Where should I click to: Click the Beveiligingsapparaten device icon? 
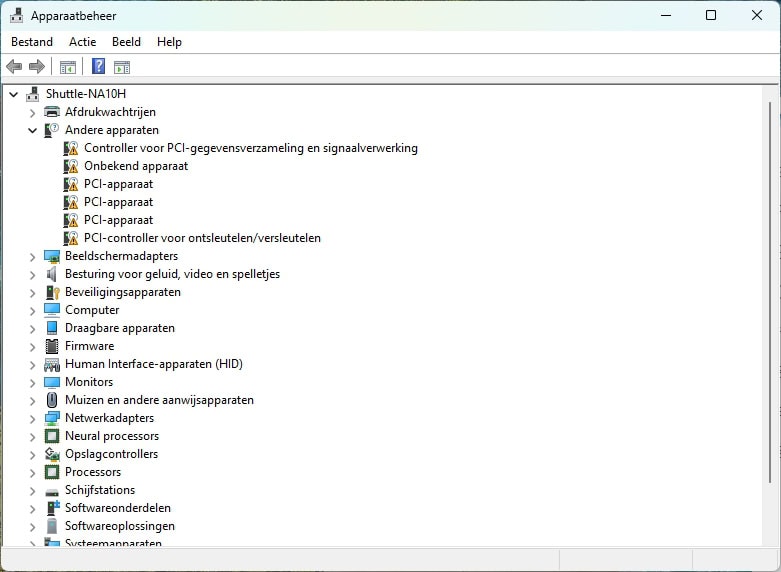click(x=52, y=292)
